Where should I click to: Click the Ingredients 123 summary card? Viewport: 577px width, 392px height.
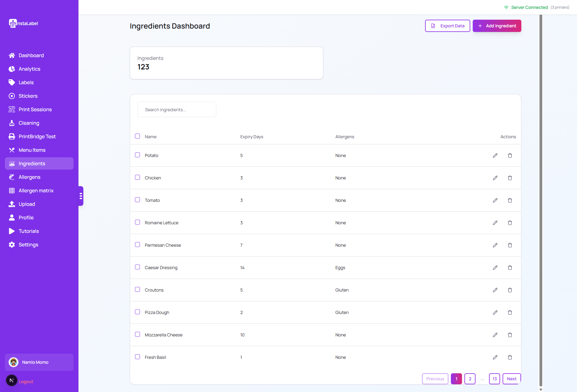[x=226, y=63]
